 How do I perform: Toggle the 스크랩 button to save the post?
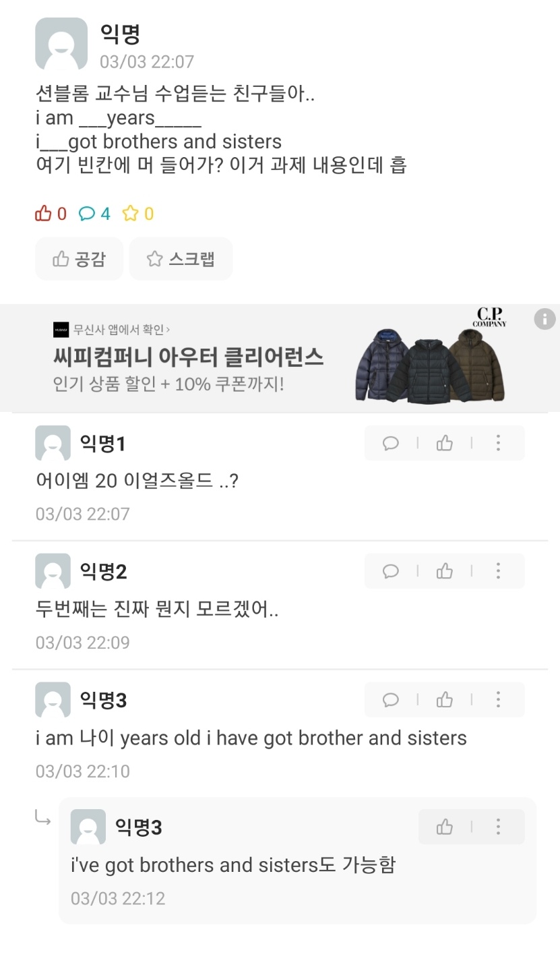181,259
